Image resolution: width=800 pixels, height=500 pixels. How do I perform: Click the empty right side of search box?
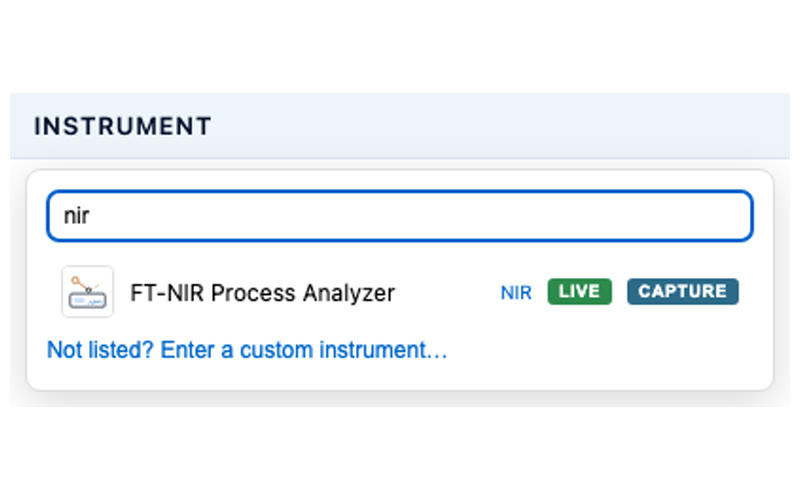tap(510, 215)
